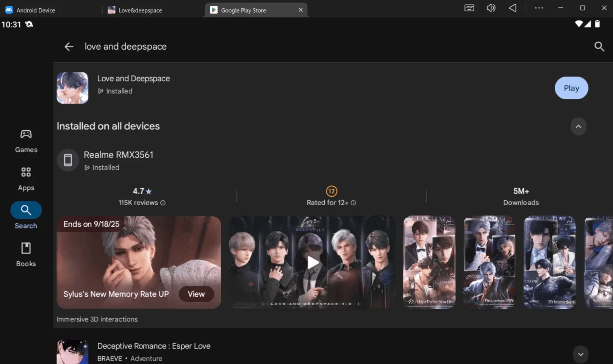The height and width of the screenshot is (364, 613).
Task: Close the Google Play Store tab
Action: tap(301, 10)
